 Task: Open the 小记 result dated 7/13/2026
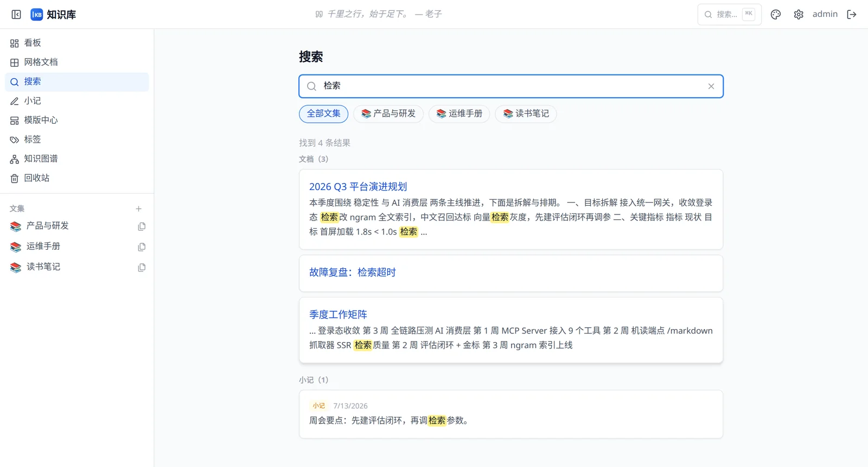[511, 414]
